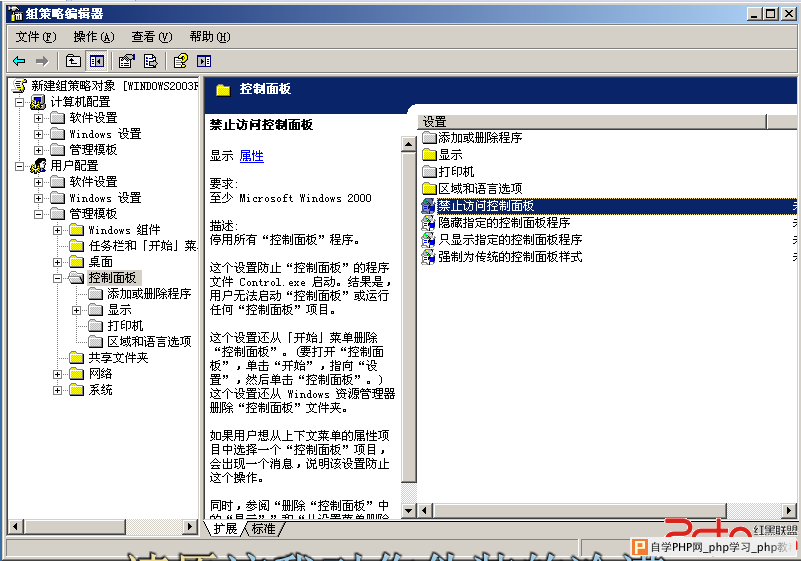Click the 用户配置 user icon
The image size is (801, 561).
click(38, 166)
